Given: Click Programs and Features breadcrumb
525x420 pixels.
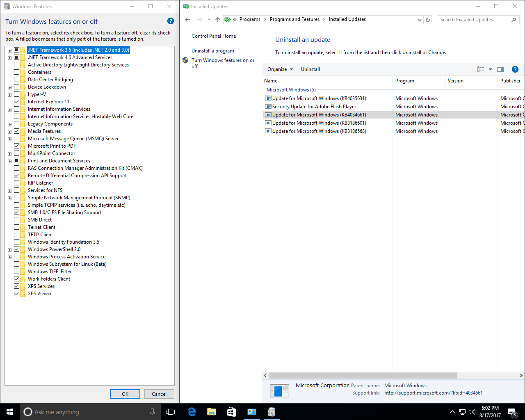Looking at the screenshot, I should click(294, 19).
